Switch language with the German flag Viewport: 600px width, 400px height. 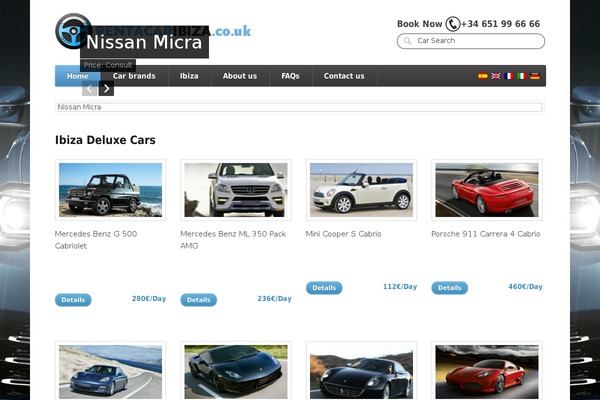tap(535, 76)
